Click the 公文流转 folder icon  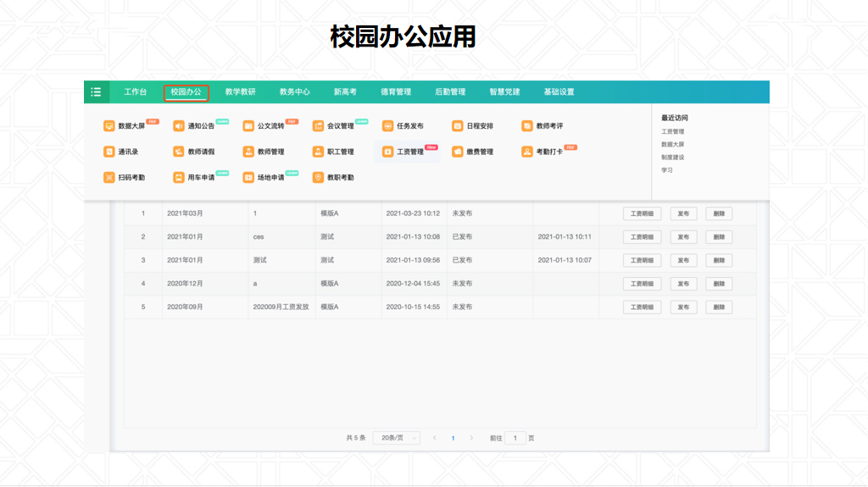tap(248, 126)
